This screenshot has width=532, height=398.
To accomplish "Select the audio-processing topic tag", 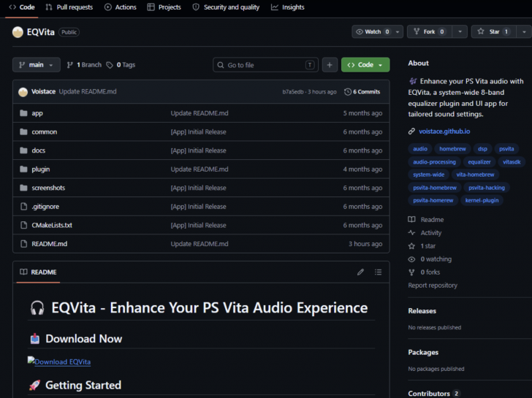I will [x=434, y=161].
